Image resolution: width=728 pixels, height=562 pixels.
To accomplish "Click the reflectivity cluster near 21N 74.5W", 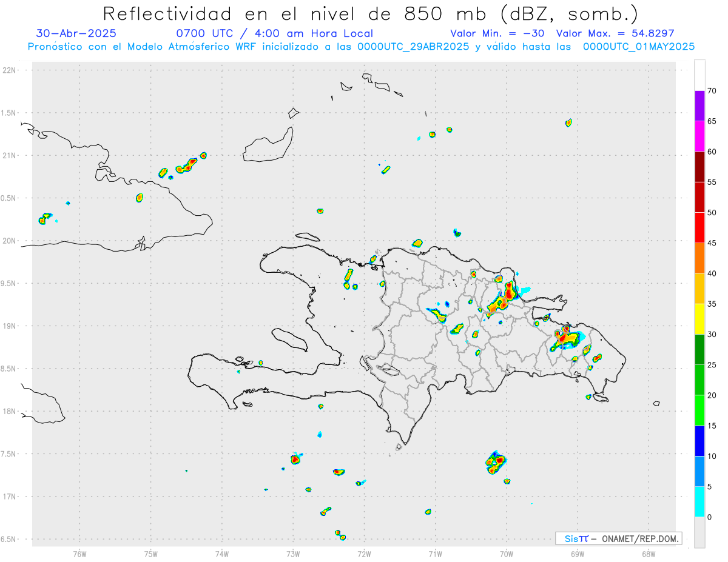I will tap(187, 165).
